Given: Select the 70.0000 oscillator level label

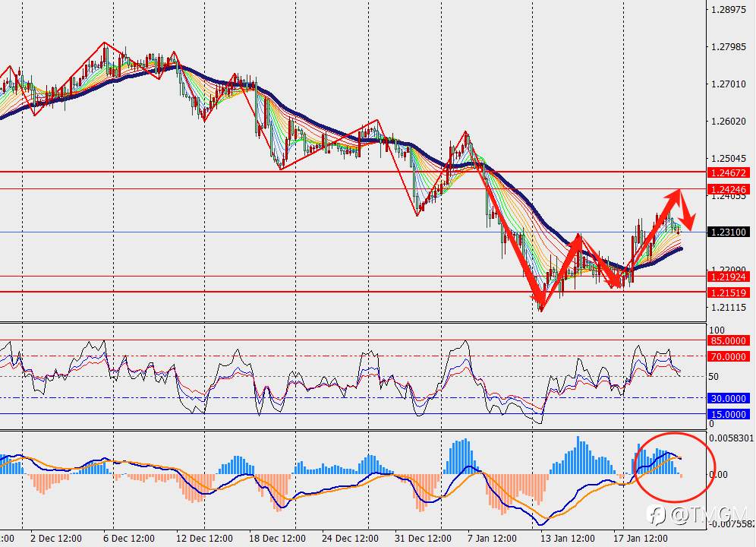Looking at the screenshot, I should pos(729,357).
